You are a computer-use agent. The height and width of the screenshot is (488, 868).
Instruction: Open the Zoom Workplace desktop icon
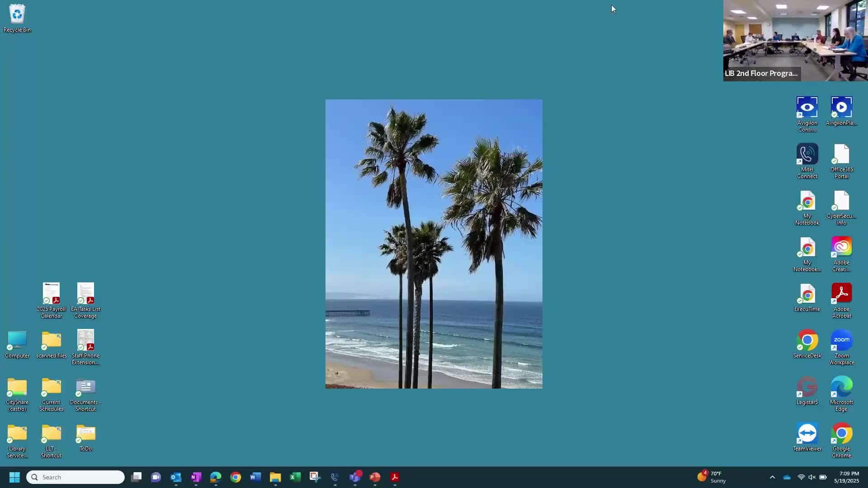[841, 341]
